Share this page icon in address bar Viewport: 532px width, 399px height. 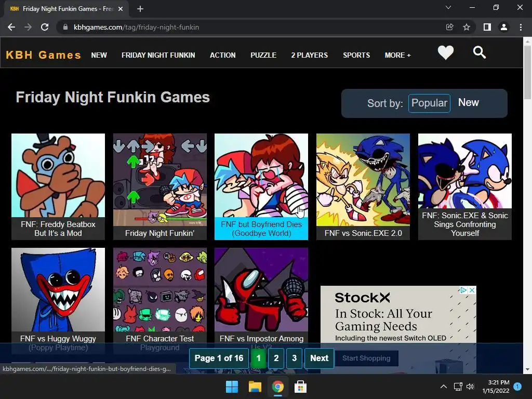pyautogui.click(x=449, y=27)
